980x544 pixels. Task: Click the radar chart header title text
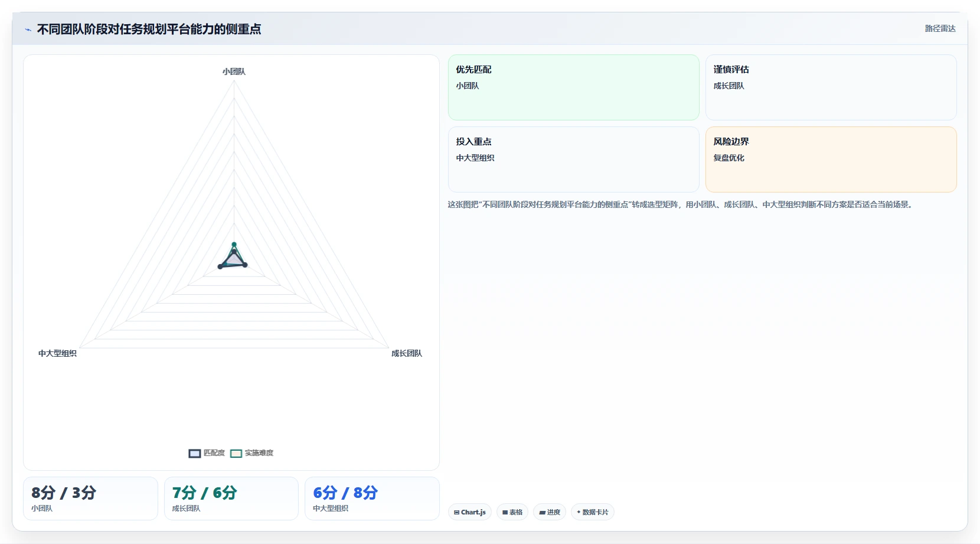click(x=149, y=29)
